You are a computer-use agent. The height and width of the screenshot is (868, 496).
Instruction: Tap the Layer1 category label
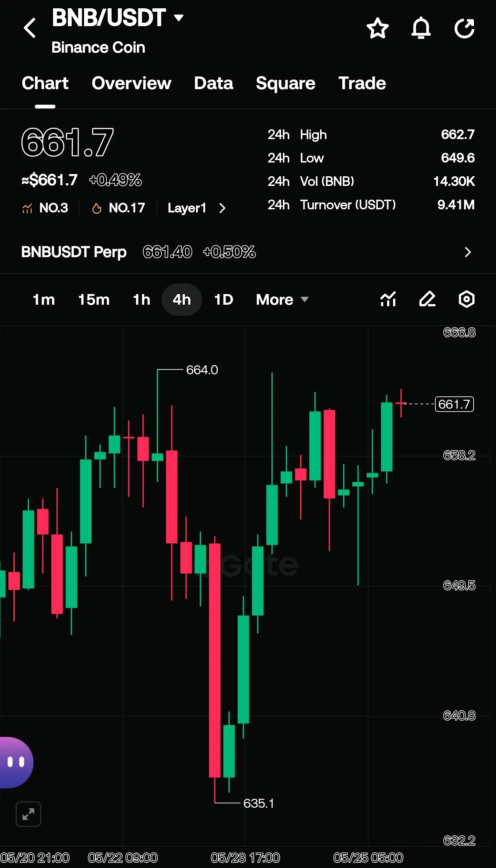(187, 208)
